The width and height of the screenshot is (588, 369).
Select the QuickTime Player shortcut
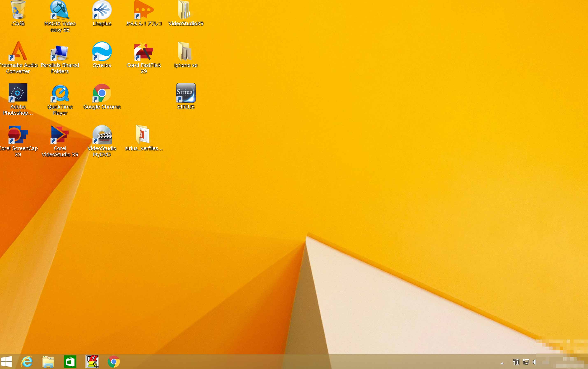tap(60, 93)
